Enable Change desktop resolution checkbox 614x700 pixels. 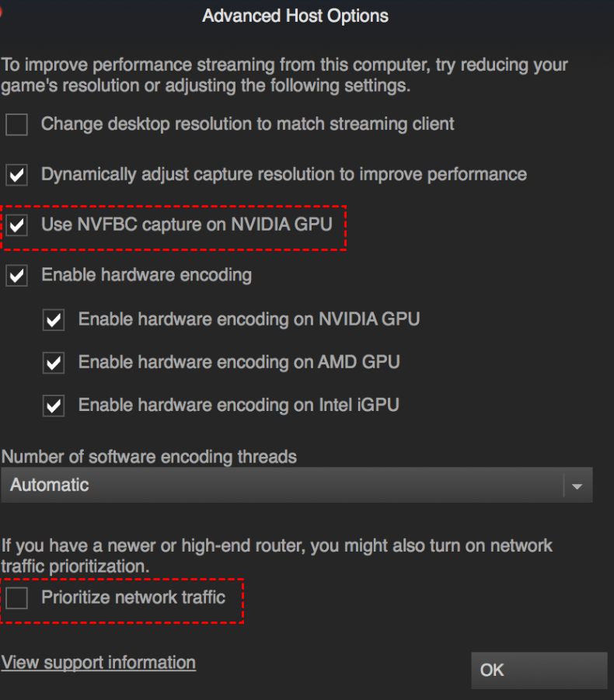17,124
